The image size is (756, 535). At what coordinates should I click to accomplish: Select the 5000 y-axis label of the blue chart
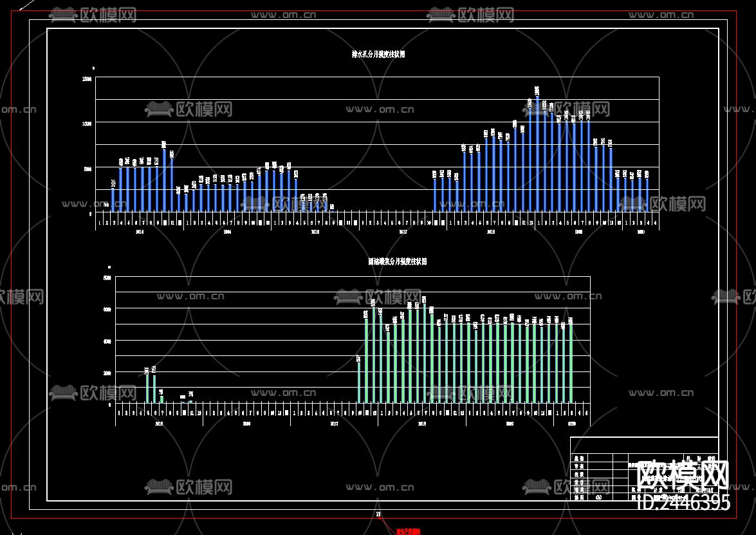point(88,169)
